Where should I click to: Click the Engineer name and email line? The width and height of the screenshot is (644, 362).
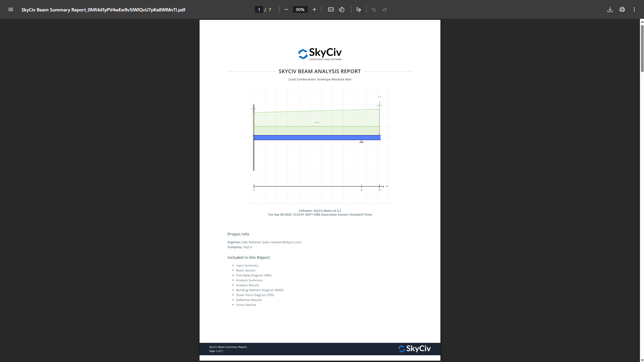tap(264, 242)
